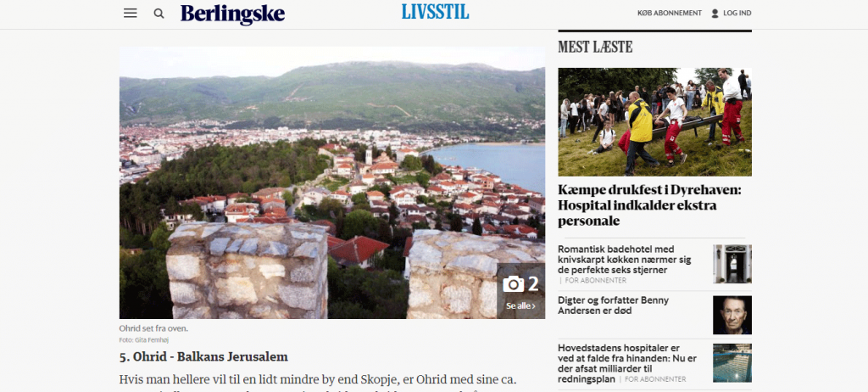Click the search magnifier icon
868x392 pixels.
159,14
